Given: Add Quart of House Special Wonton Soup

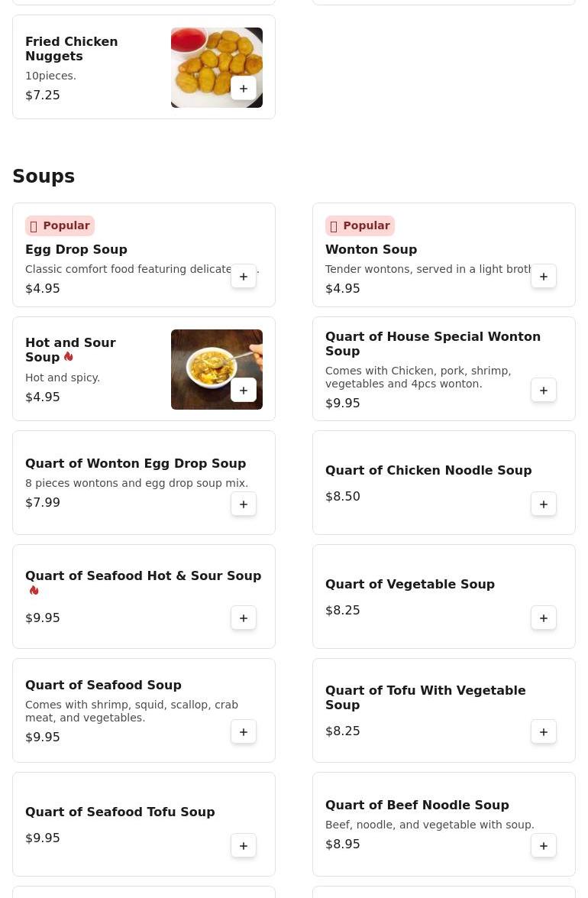Looking at the screenshot, I should (x=544, y=391).
